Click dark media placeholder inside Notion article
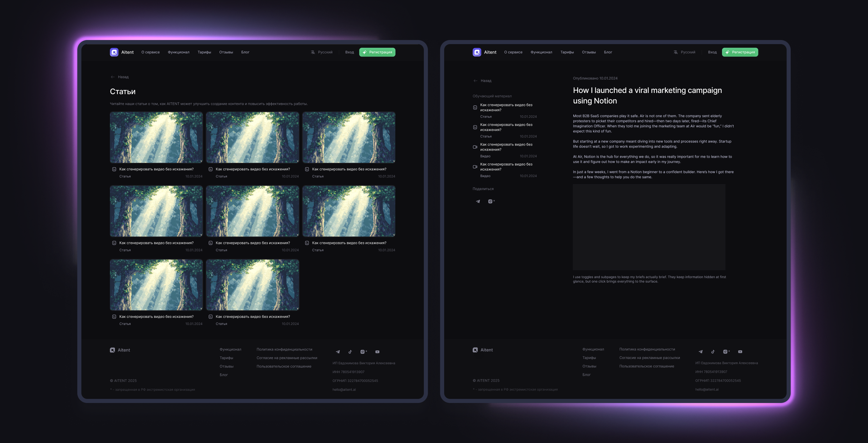This screenshot has height=443, width=868. point(649,227)
